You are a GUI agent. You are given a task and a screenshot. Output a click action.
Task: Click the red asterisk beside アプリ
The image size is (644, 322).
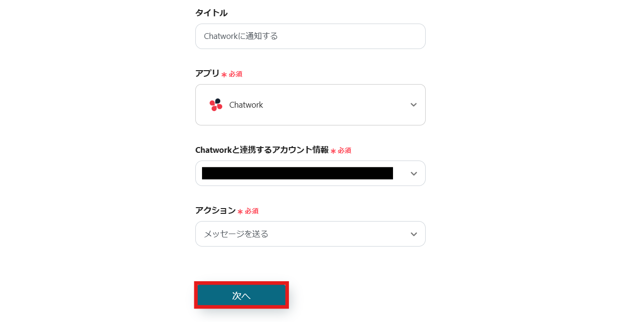(x=224, y=74)
